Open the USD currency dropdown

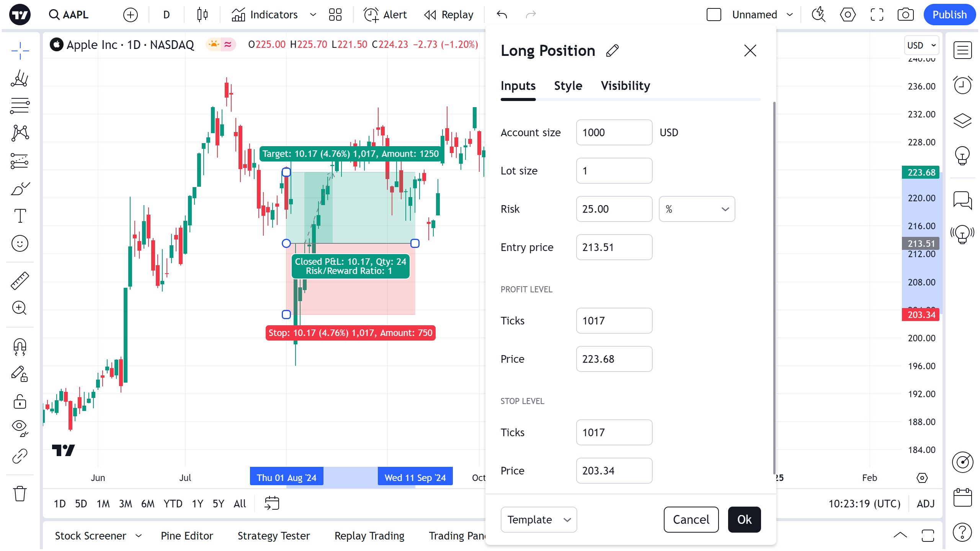click(x=921, y=45)
